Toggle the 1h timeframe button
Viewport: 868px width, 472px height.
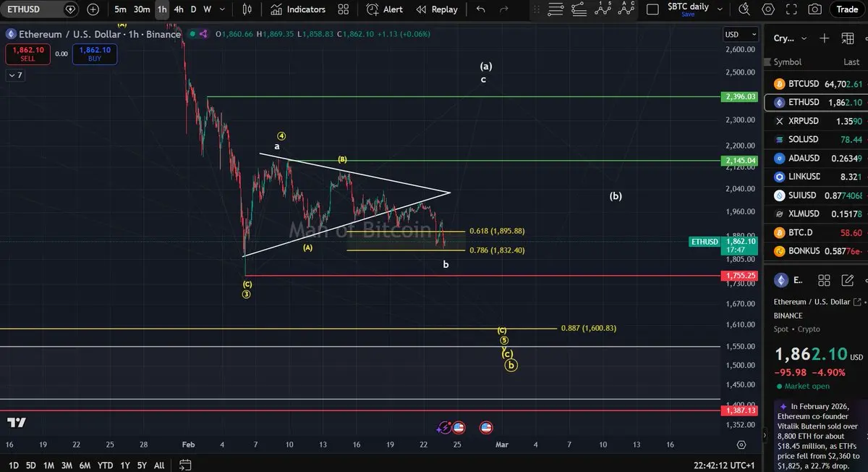162,9
